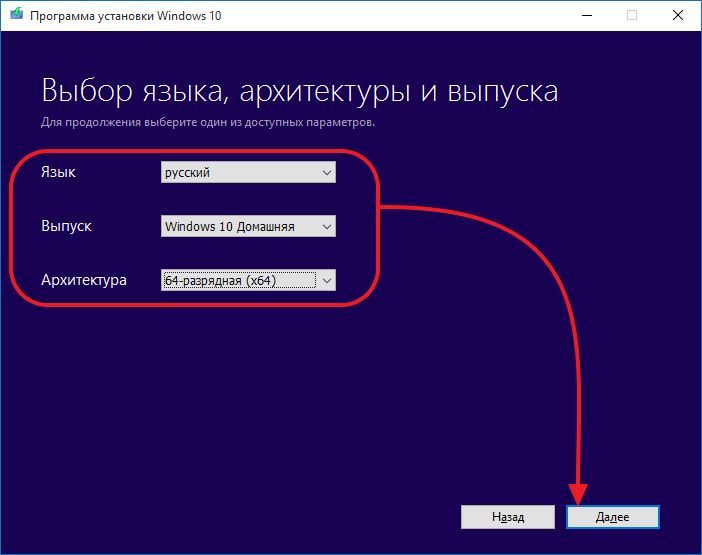Click the Windows setup icon in title bar
Screen dimensions: 702x555
click(x=17, y=14)
